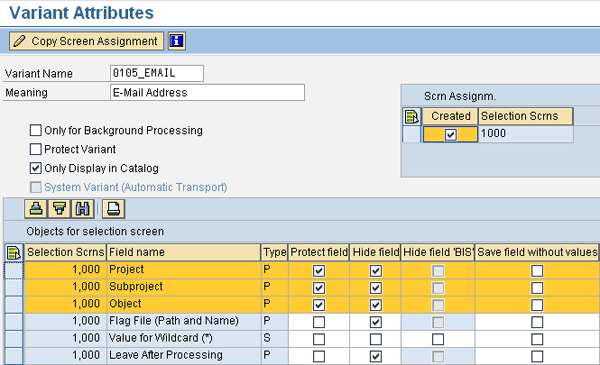Screen dimensions: 600x365
Task: Click the sort ascending toolbar icon
Action: click(x=36, y=209)
